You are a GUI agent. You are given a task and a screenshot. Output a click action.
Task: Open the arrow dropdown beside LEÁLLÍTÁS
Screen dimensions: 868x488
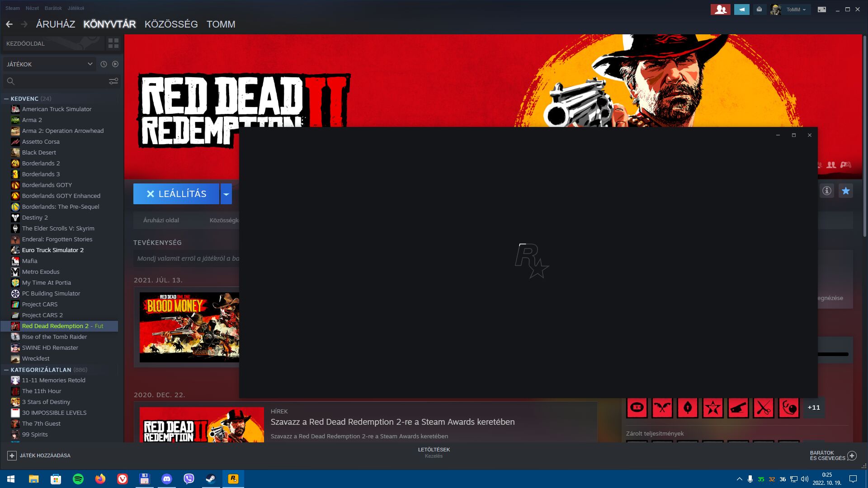tap(226, 194)
